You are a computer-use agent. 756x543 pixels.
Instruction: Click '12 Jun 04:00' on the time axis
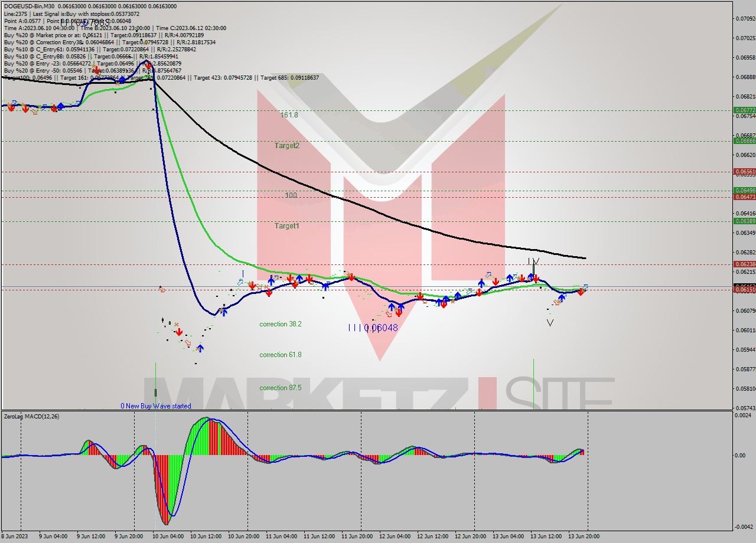point(395,537)
